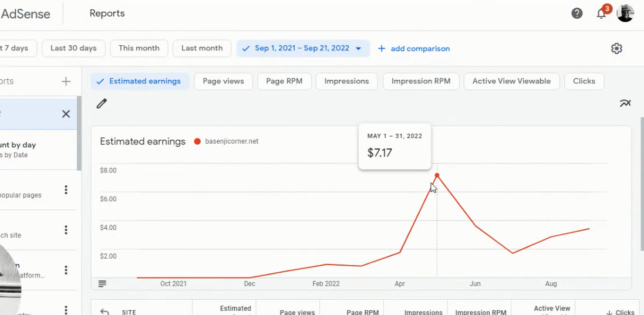Sort by the Page views column header
The image size is (644, 315).
coord(298,312)
